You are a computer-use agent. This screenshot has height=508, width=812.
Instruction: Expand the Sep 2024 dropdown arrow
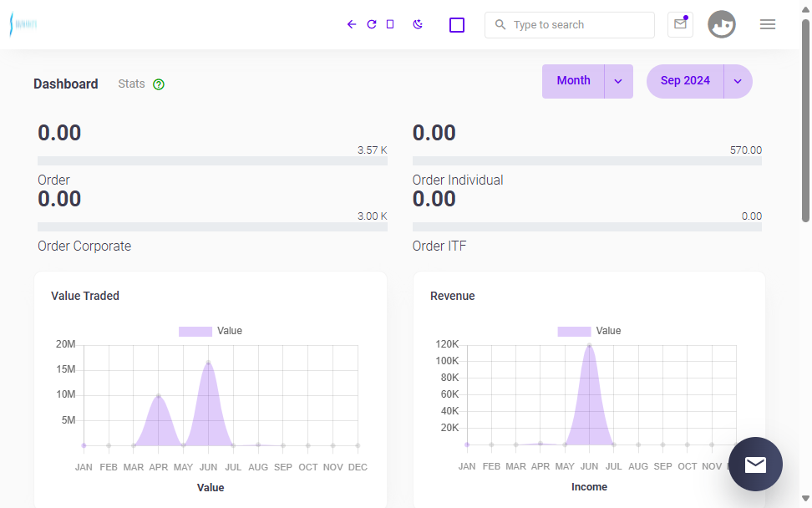(738, 81)
